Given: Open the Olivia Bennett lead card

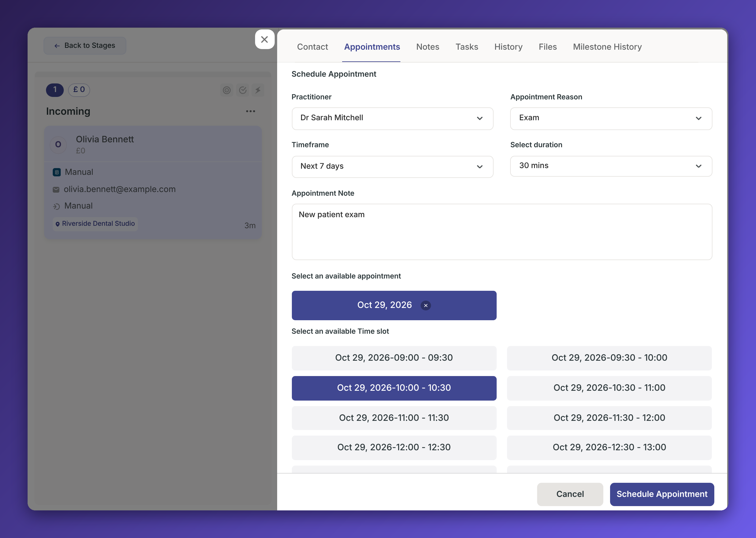Looking at the screenshot, I should pos(153,182).
